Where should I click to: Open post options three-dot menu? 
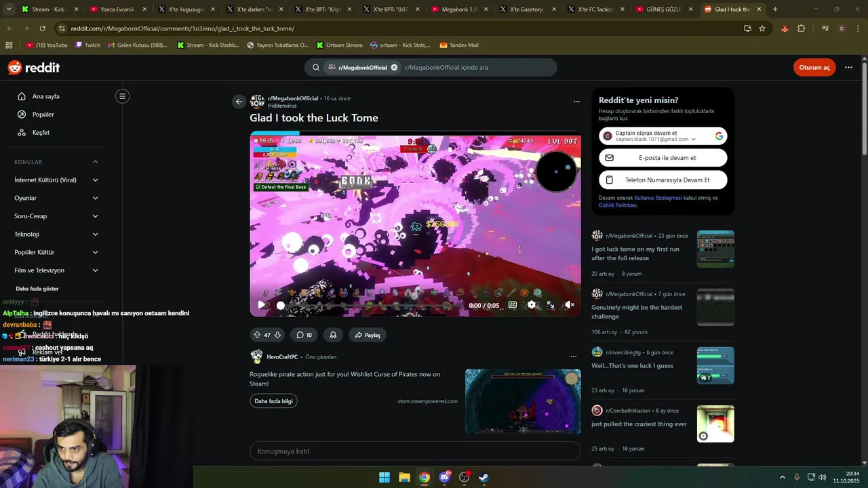coord(576,102)
